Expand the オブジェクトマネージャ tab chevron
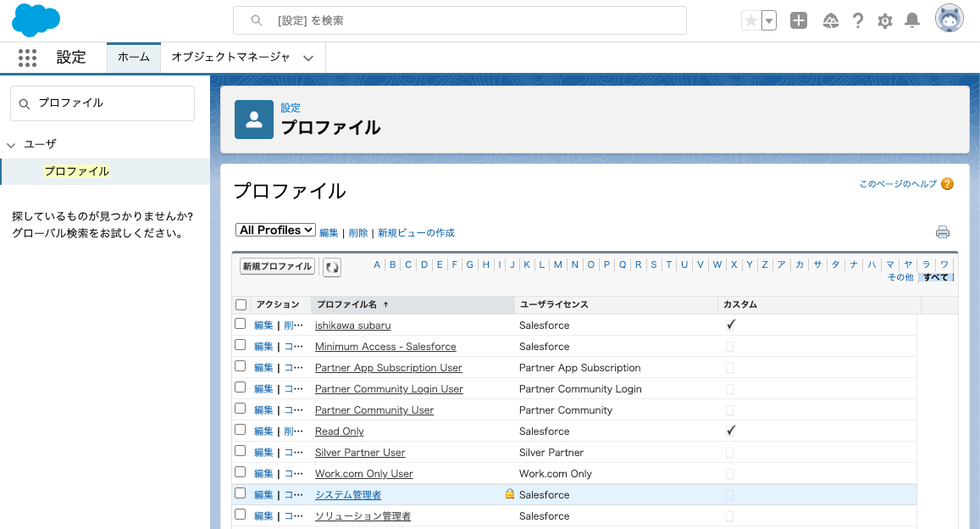The height and width of the screenshot is (529, 980). 308,58
